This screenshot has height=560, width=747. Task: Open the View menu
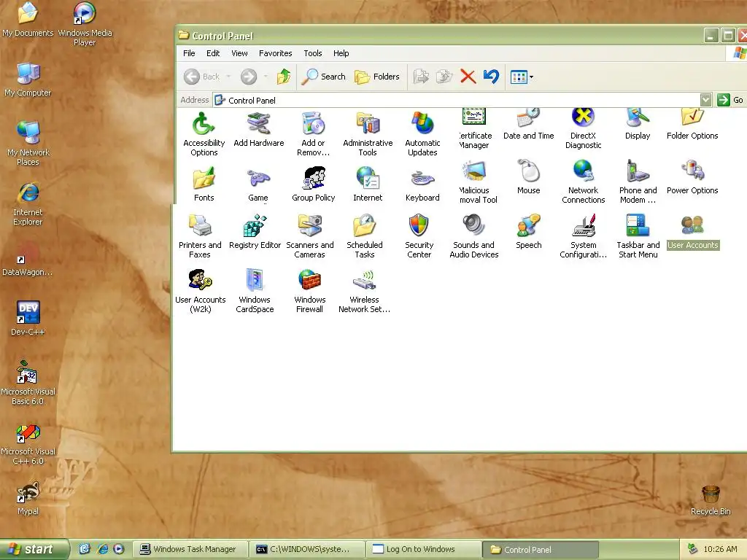click(239, 53)
